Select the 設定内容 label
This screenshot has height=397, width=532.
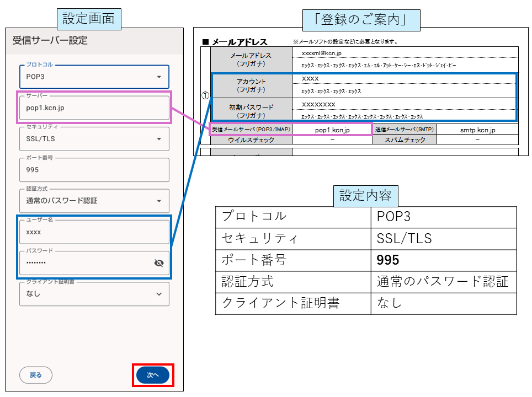click(x=366, y=195)
